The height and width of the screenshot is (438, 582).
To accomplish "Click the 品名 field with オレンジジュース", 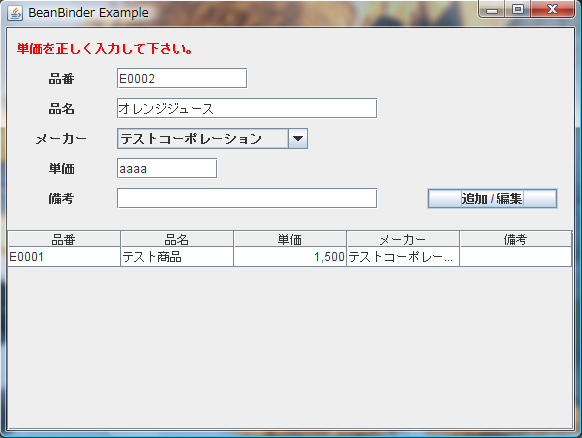I will coord(247,108).
